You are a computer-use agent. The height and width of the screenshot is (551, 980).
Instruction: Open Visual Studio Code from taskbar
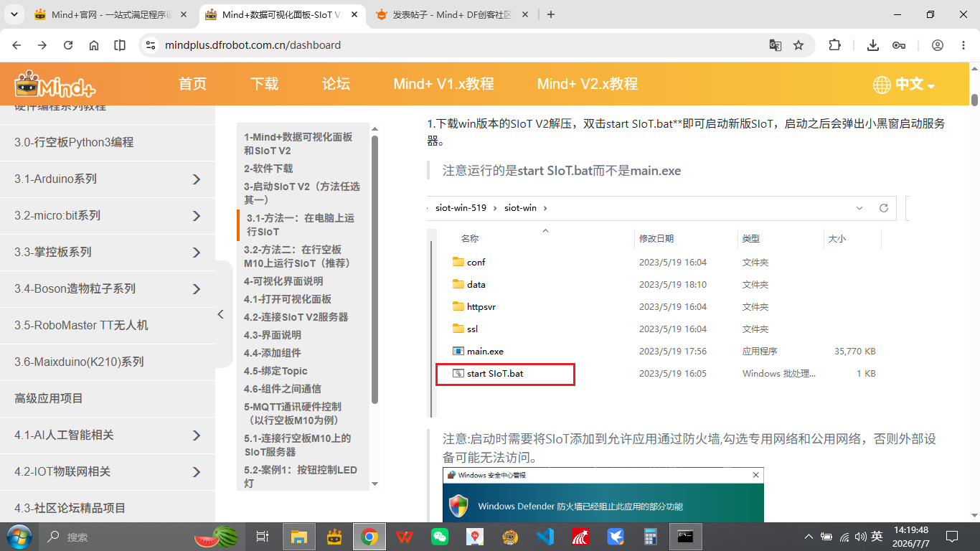point(545,537)
